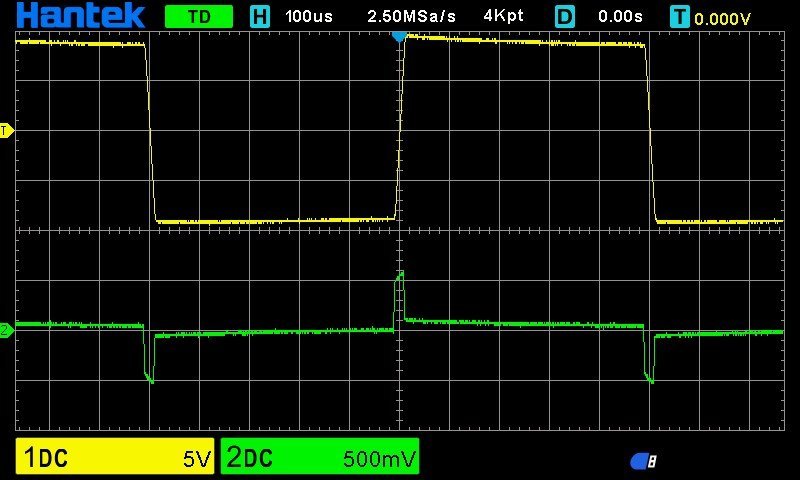Toggle the green TD trigger status indicator
Viewport: 800px width, 480px height.
198,17
